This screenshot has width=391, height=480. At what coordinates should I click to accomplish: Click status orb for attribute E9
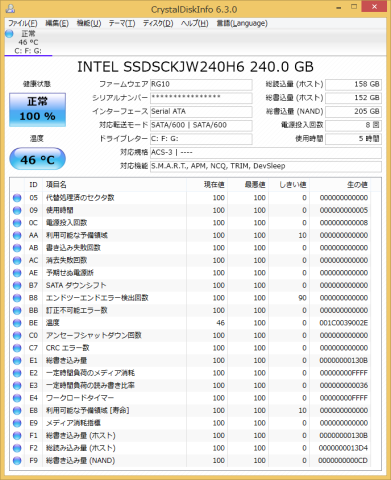[x=17, y=423]
